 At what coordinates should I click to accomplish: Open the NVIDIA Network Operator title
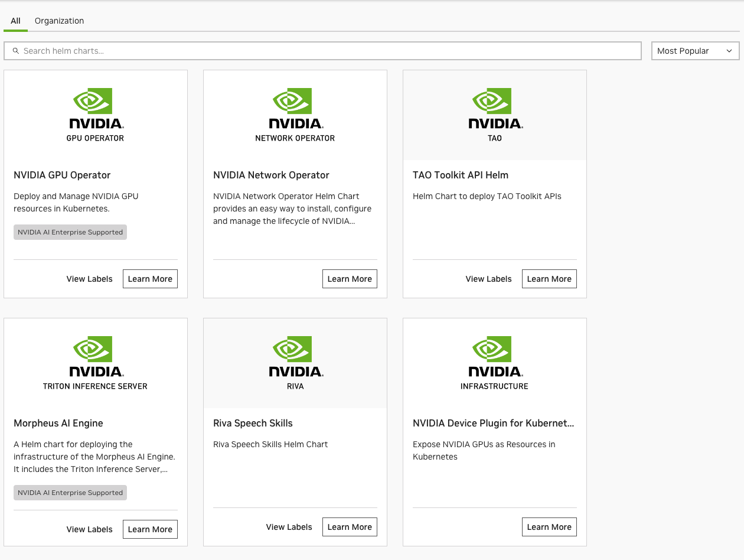[271, 175]
